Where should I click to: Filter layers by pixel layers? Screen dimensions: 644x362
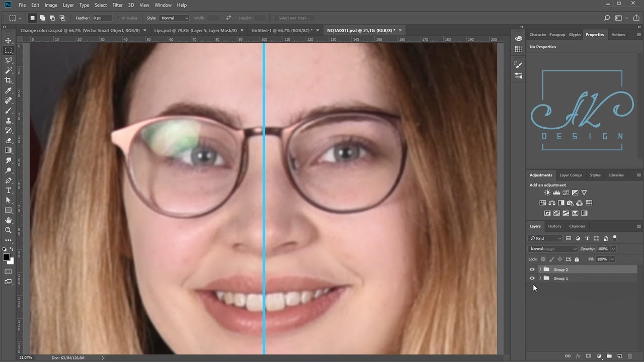pos(569,238)
